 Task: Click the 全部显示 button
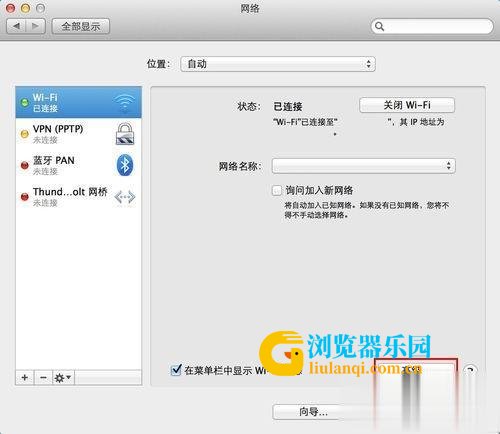point(81,26)
